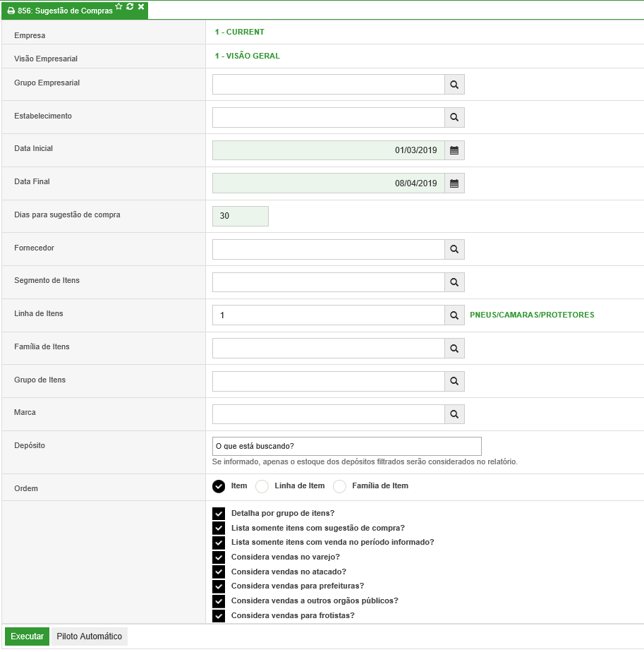Click Depósito search box O que está buscando
This screenshot has width=644, height=652.
coord(347,446)
